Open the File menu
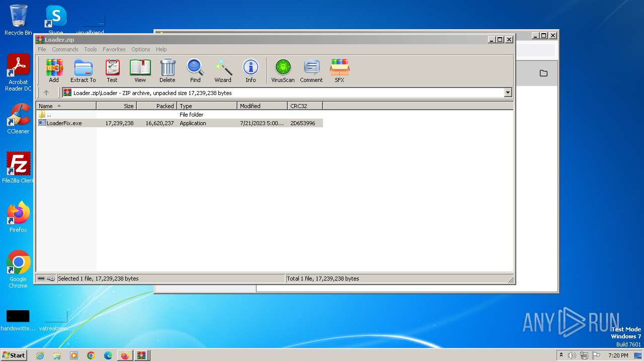This screenshot has width=644, height=362. [42, 49]
